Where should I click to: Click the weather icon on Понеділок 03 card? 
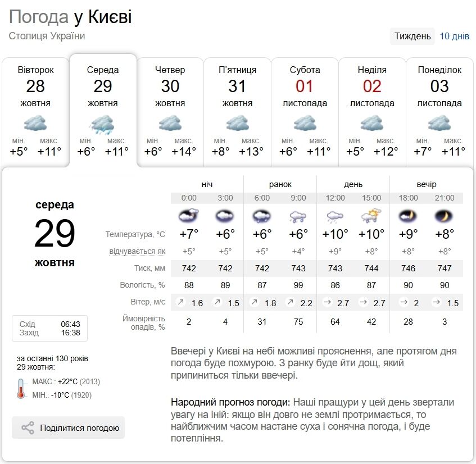click(440, 122)
